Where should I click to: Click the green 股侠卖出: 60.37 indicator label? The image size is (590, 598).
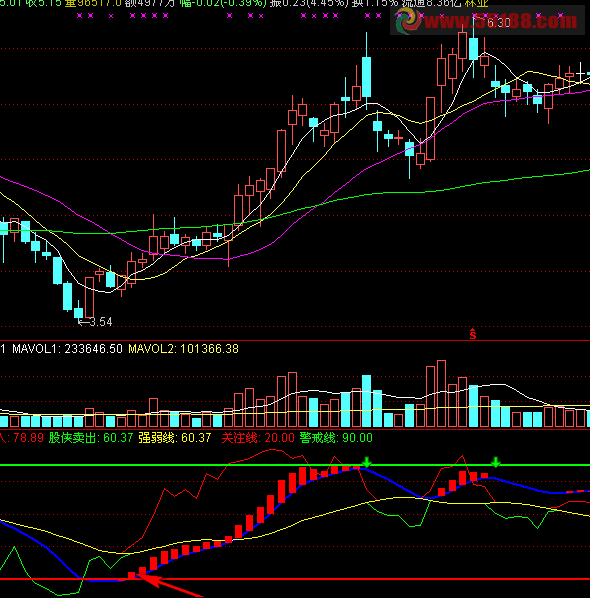point(91,437)
